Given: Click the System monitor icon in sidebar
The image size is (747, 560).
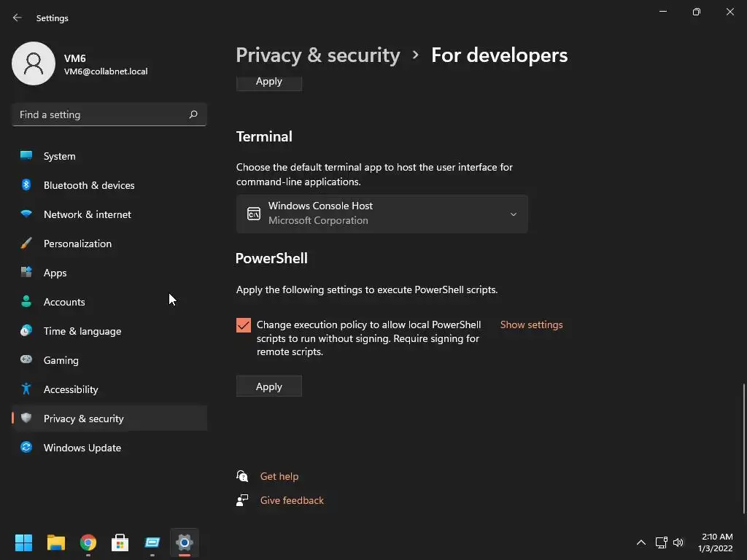Looking at the screenshot, I should tap(26, 156).
